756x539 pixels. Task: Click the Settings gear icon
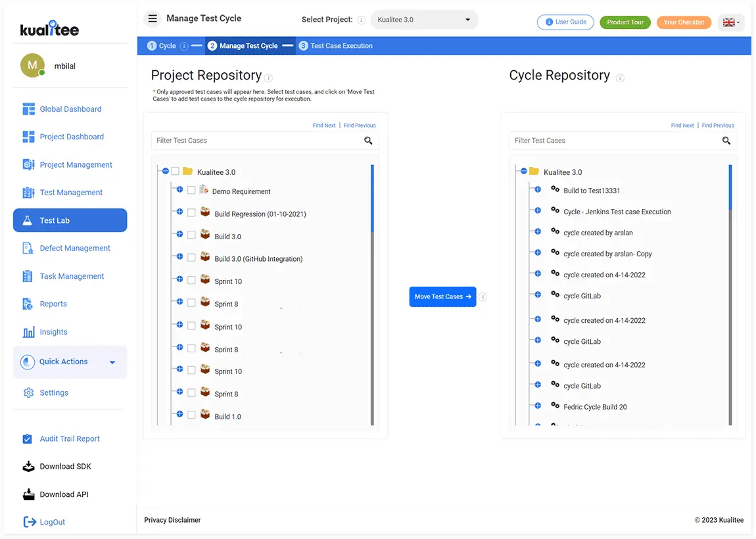pyautogui.click(x=28, y=393)
